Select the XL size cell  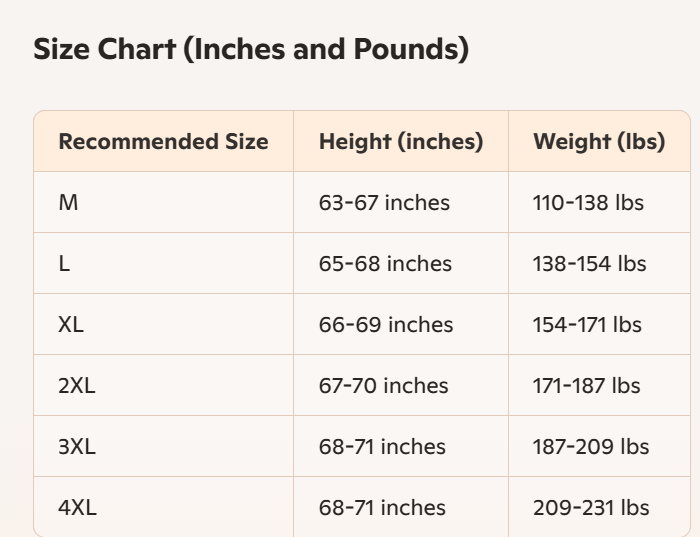71,325
